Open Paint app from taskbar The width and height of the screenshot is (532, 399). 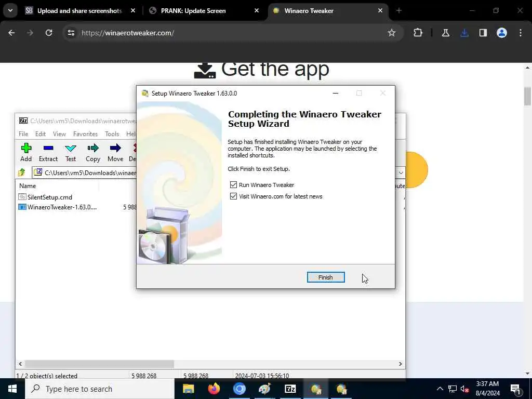click(x=264, y=389)
